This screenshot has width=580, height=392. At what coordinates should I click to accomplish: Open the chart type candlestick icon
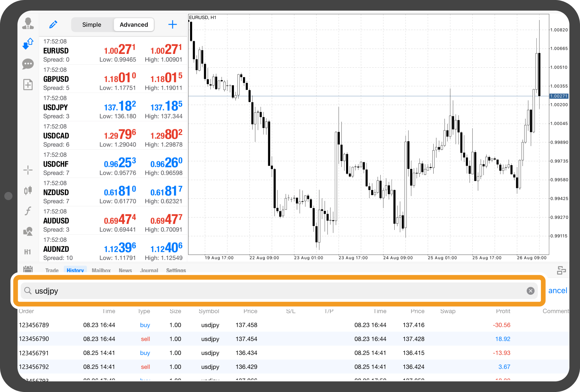click(x=28, y=190)
